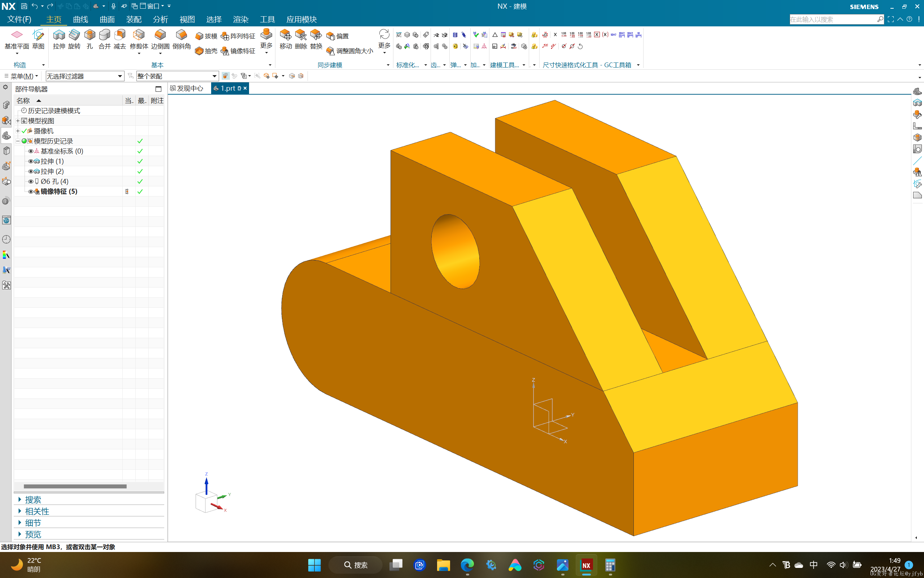Open the History clock icon in sidebar
The image size is (924, 578).
pyautogui.click(x=6, y=240)
